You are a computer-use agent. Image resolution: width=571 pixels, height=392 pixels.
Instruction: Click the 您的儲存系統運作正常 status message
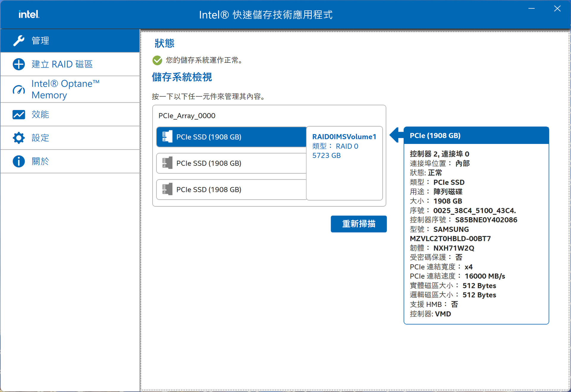tap(205, 60)
